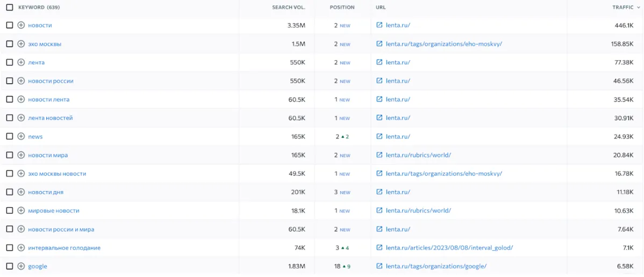Click the add icon next to 'мировые новости'

pyautogui.click(x=21, y=211)
